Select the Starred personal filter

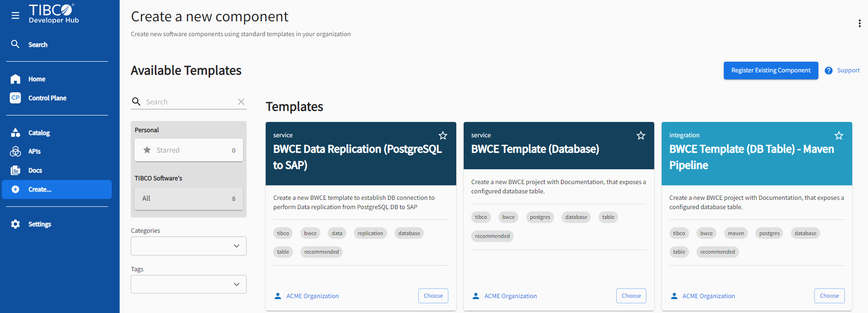[189, 150]
